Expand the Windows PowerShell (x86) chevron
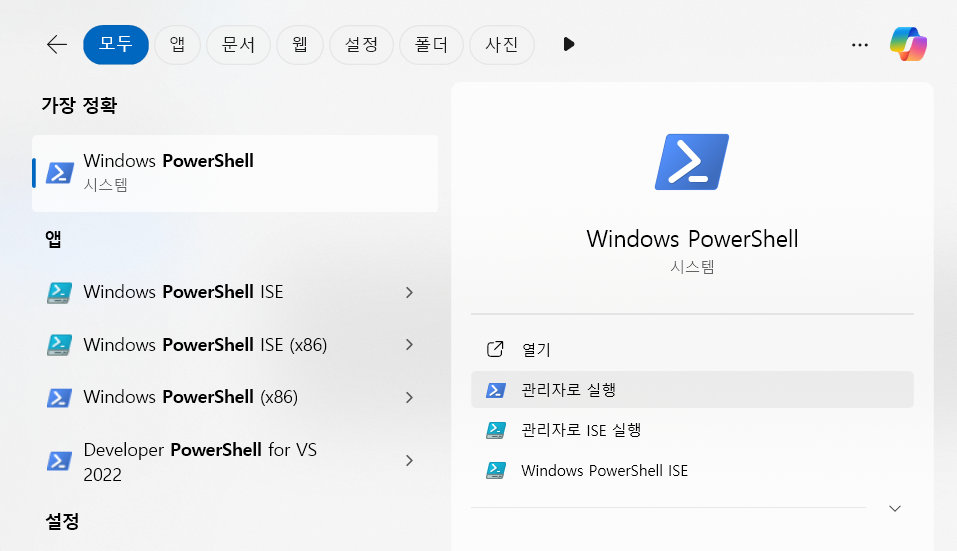957x551 pixels. (409, 397)
